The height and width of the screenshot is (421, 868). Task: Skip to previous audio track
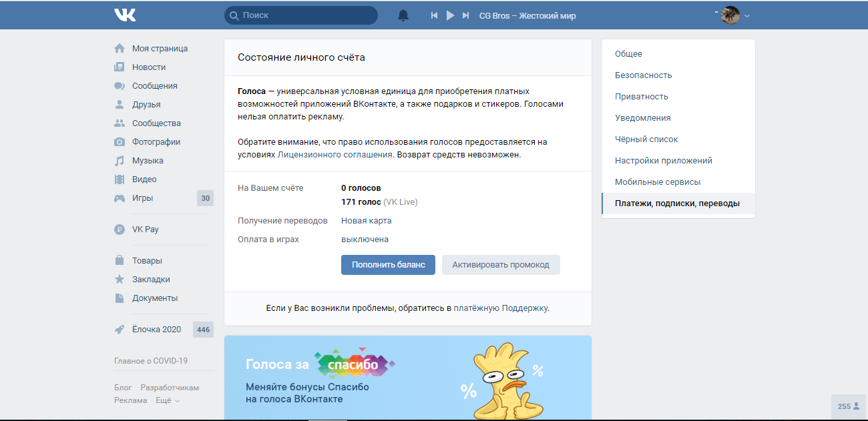pos(435,15)
